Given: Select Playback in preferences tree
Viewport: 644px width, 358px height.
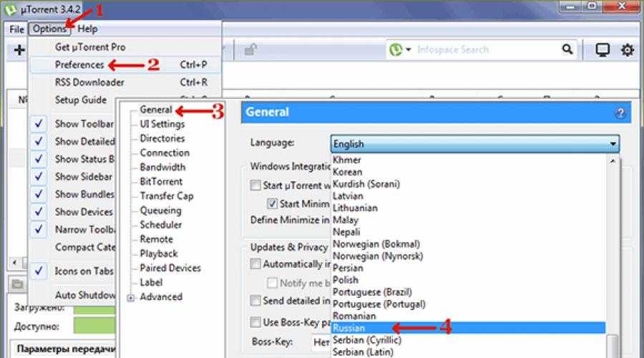Looking at the screenshot, I should click(x=159, y=253).
